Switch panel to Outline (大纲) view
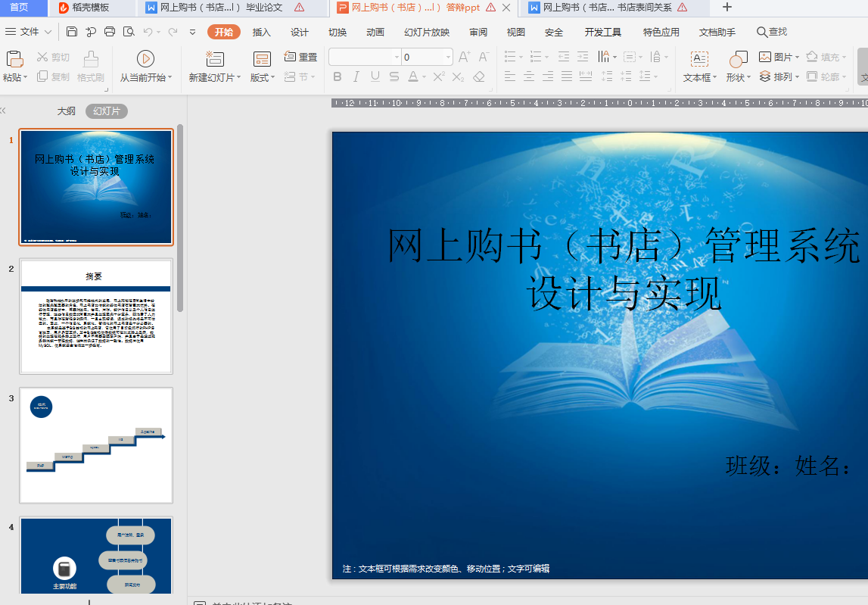 coord(66,111)
